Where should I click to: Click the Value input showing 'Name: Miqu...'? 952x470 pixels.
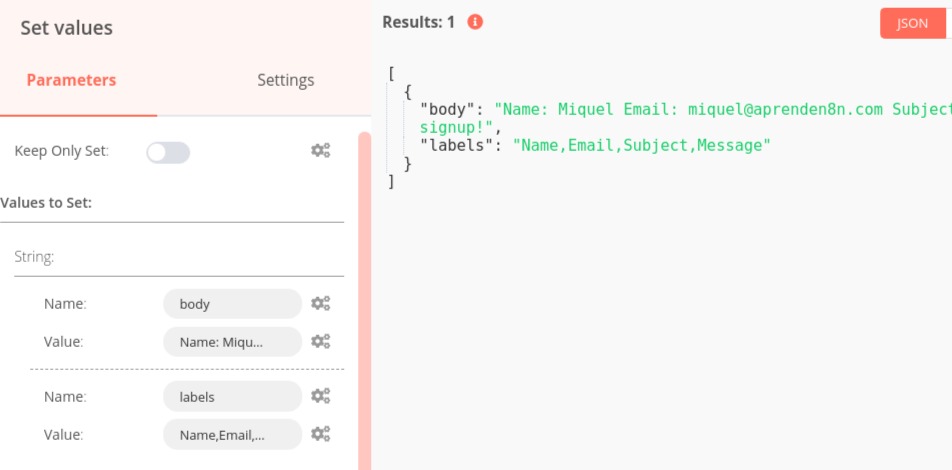pyautogui.click(x=232, y=342)
